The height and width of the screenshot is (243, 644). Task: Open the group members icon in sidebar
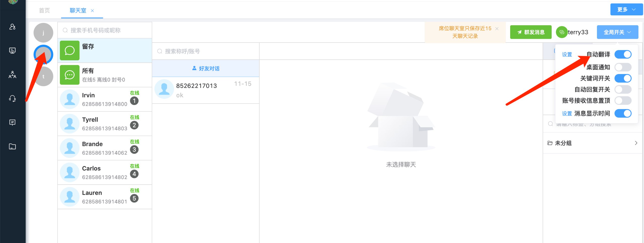(12, 75)
